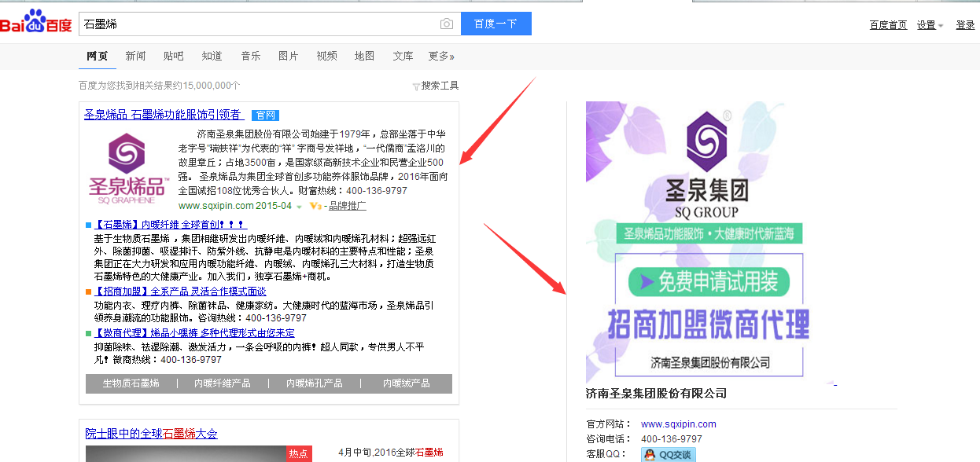This screenshot has width=980, height=462.
Task: Select the 网页 tab
Action: coord(98,56)
